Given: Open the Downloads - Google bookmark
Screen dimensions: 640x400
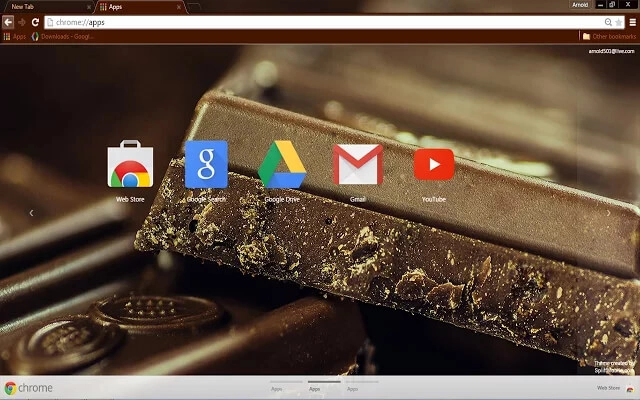Looking at the screenshot, I should pos(62,36).
